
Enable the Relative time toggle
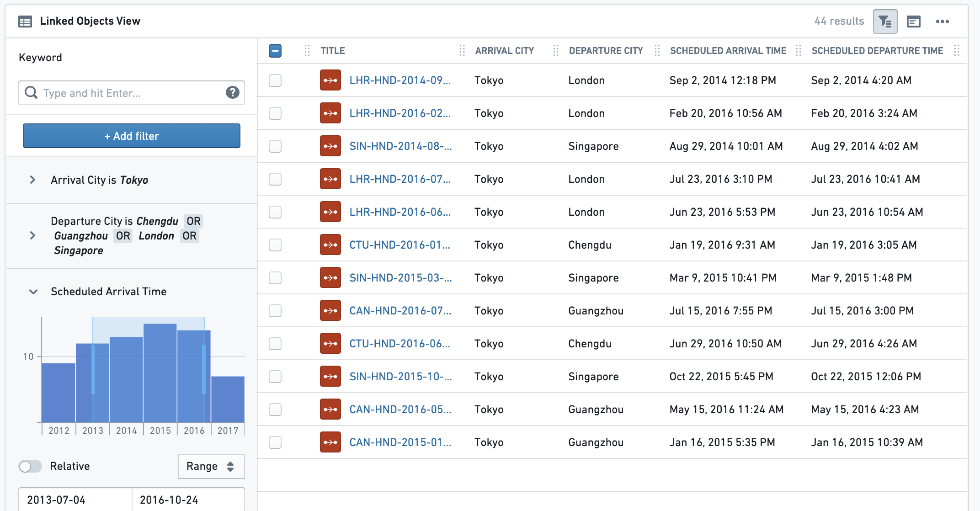click(30, 466)
